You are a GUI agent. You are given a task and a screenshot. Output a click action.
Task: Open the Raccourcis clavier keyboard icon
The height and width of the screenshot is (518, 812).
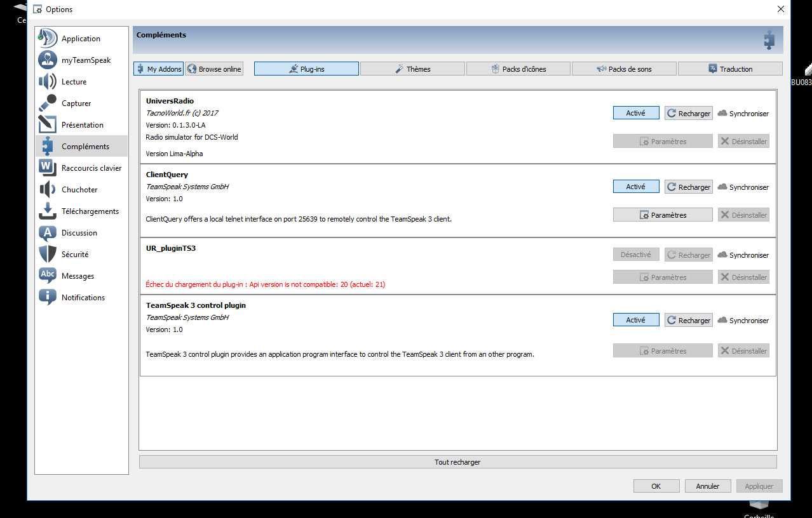click(48, 168)
